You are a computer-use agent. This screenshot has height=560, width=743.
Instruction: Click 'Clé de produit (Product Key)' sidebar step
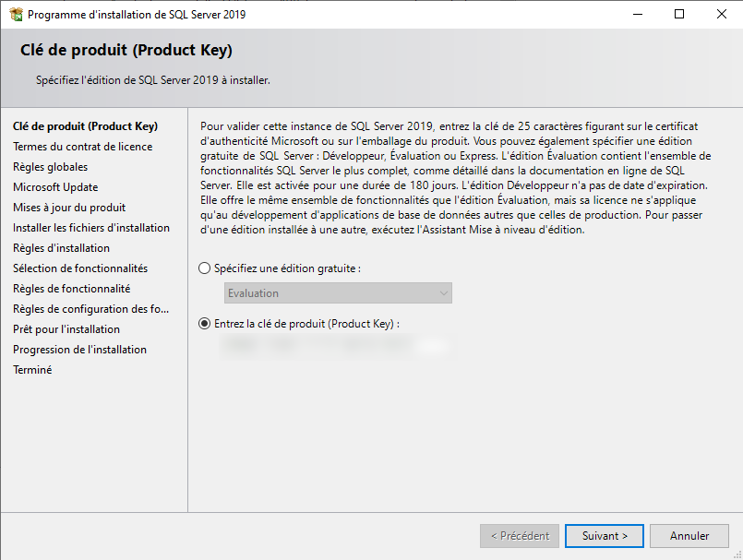pos(85,126)
